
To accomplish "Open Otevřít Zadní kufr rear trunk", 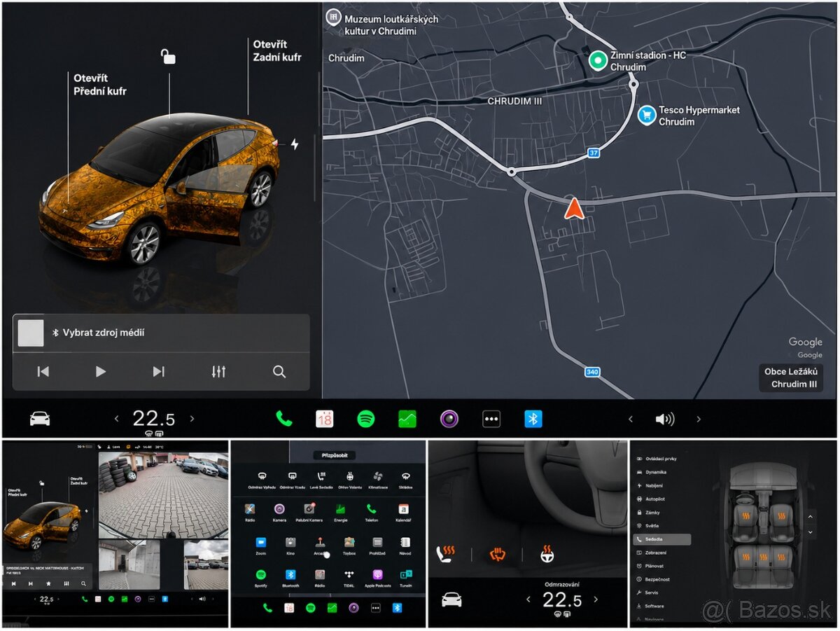I will [277, 50].
